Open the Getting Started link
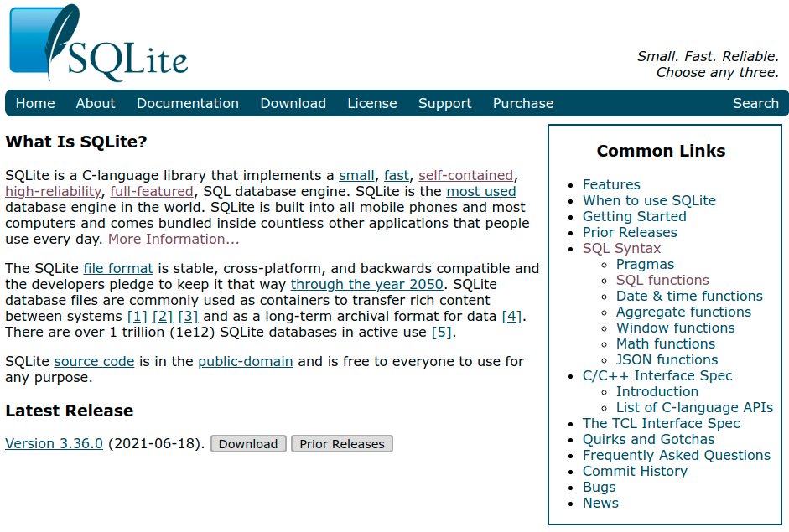789x532 pixels. tap(635, 217)
